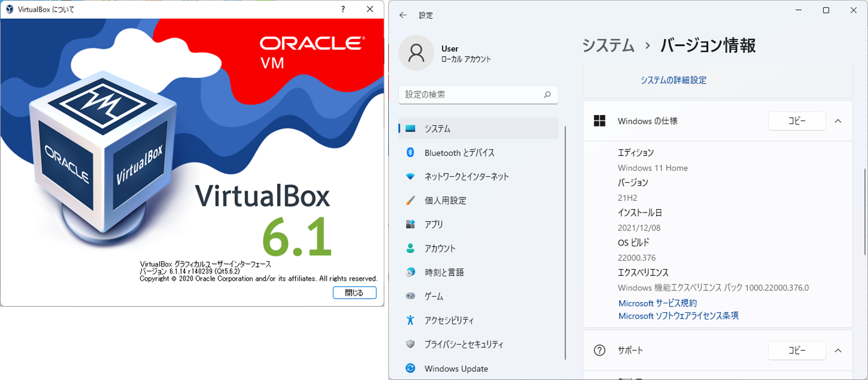
Task: Click the コピー button for サポート
Action: click(797, 350)
